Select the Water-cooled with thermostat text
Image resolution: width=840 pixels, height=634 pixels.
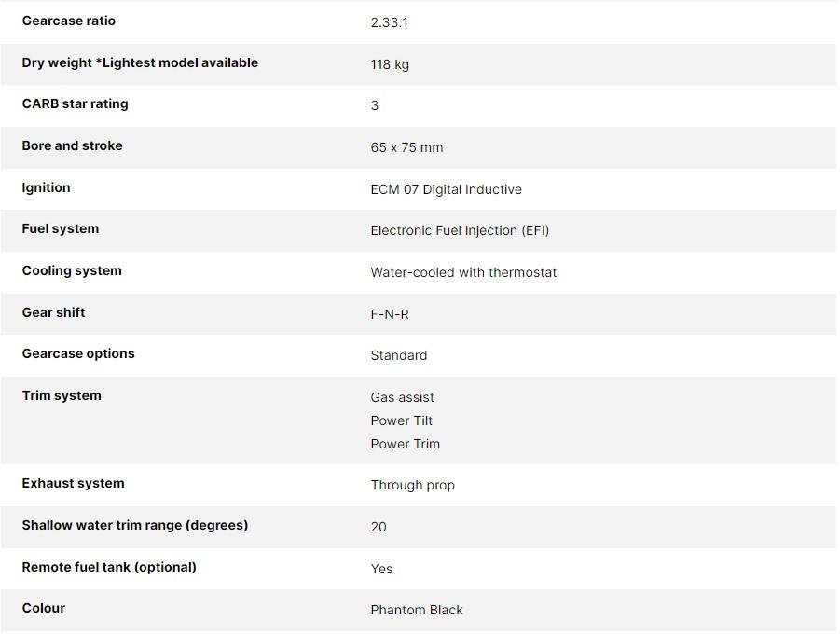click(x=463, y=272)
